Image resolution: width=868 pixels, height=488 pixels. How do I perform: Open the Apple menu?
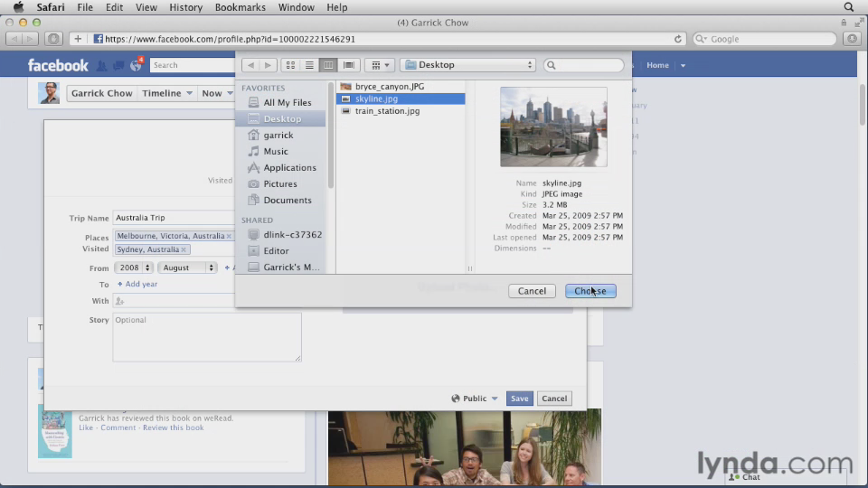pyautogui.click(x=18, y=7)
